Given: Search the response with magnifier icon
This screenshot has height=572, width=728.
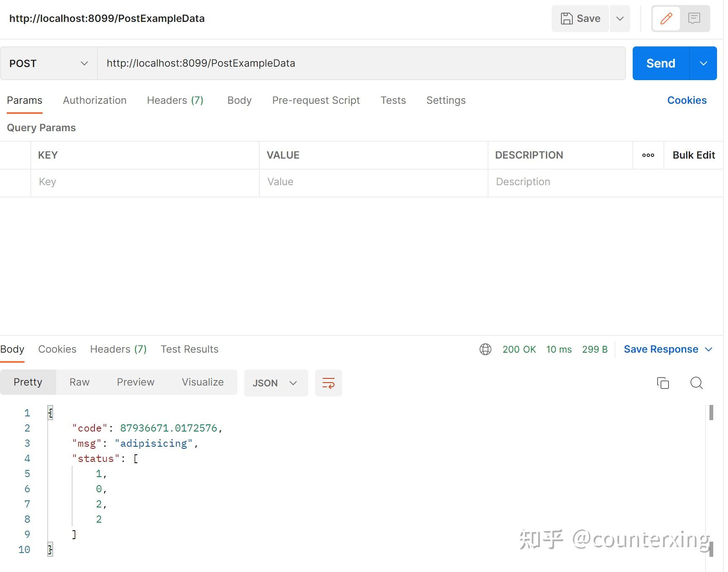Looking at the screenshot, I should (696, 383).
